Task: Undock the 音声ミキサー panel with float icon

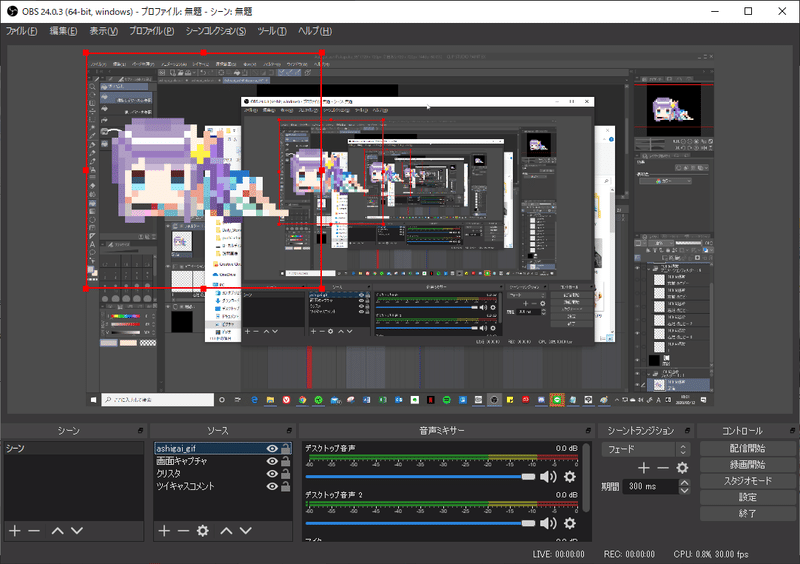Action: 588,431
